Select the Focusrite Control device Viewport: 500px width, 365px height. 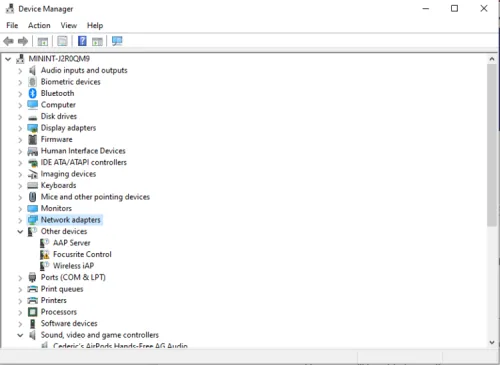click(82, 254)
